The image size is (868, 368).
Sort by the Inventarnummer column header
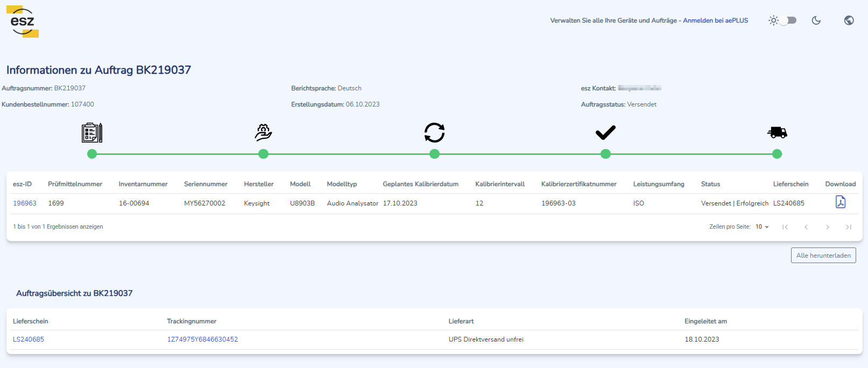tap(143, 184)
